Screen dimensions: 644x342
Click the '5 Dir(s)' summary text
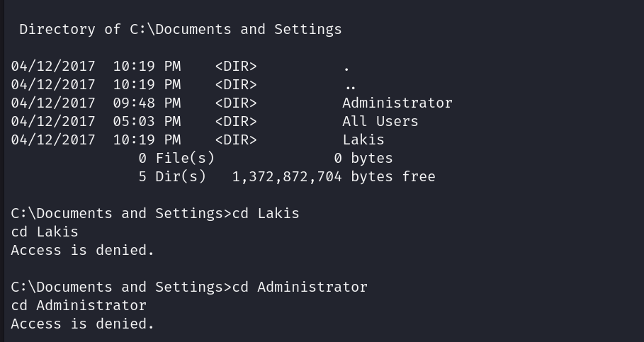[171, 176]
